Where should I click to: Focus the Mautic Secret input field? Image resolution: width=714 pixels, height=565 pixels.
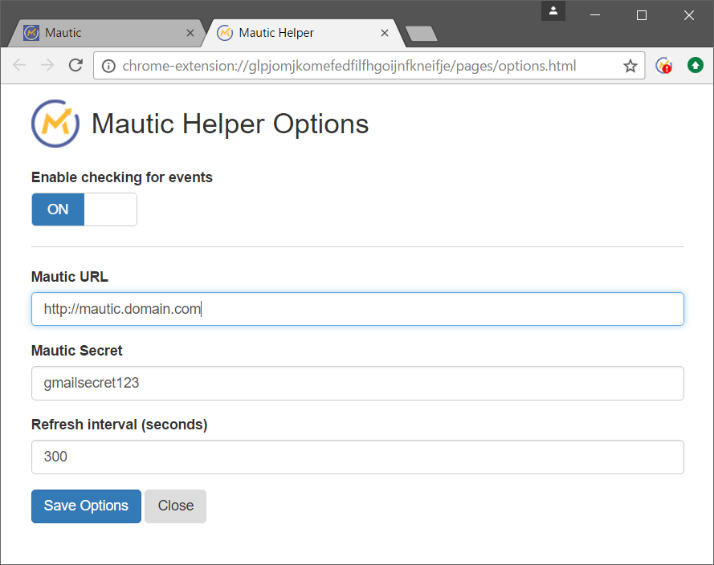coord(357,383)
